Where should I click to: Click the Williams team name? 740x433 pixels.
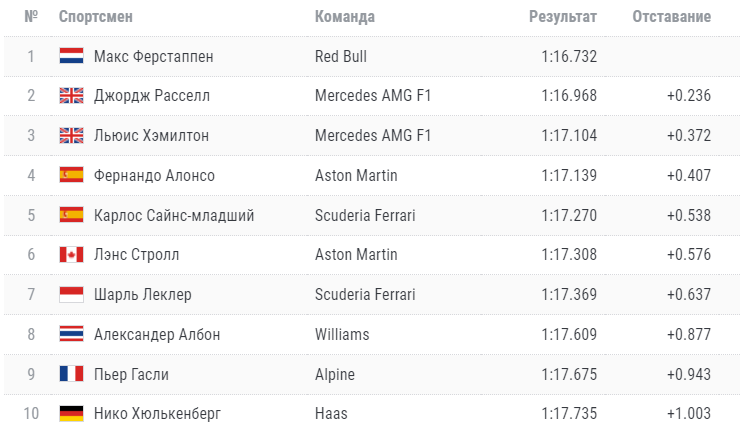tap(342, 334)
